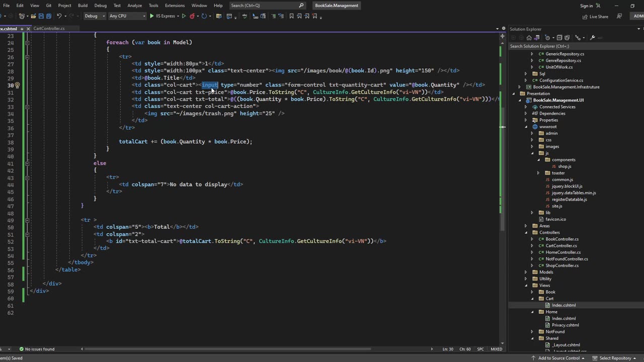Go to the next bookmark icon

(307, 16)
